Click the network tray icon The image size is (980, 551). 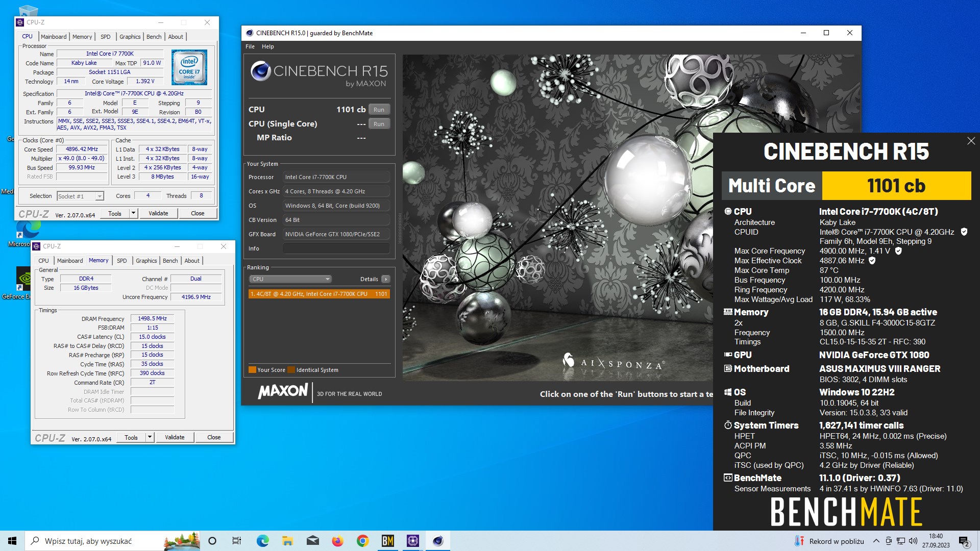click(x=901, y=541)
